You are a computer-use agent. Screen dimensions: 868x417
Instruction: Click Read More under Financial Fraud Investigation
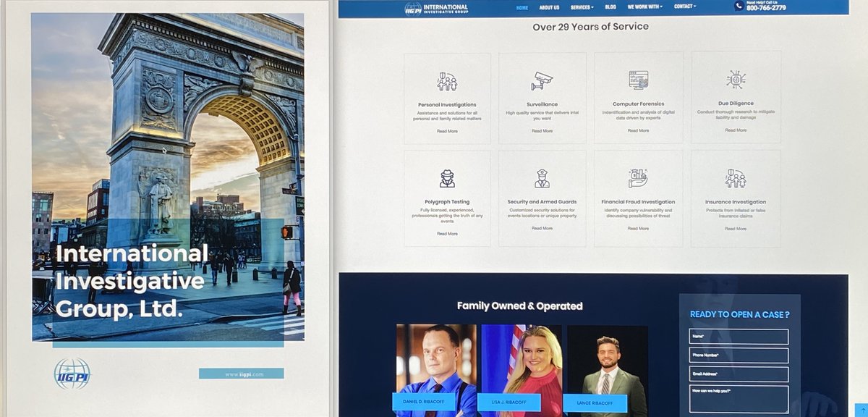(638, 228)
